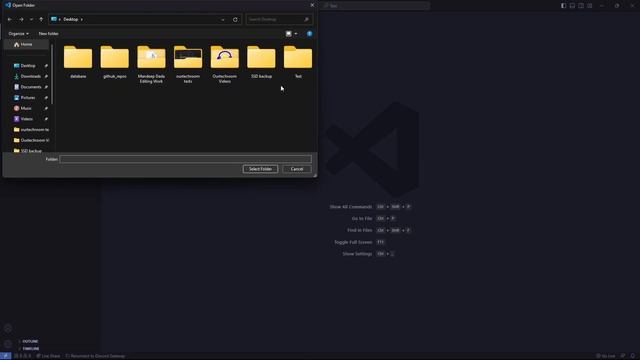The width and height of the screenshot is (640, 360).
Task: Close the Open Folder dialog
Action: pyautogui.click(x=312, y=5)
